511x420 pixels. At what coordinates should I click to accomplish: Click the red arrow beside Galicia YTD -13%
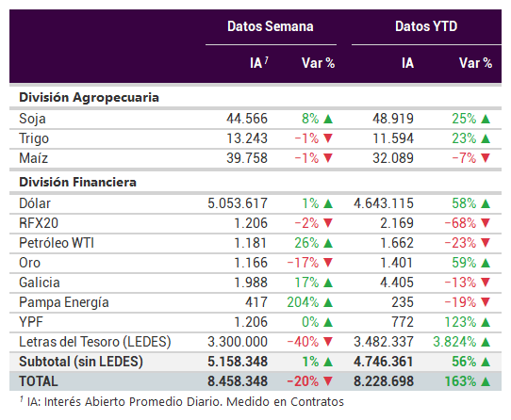coord(486,283)
